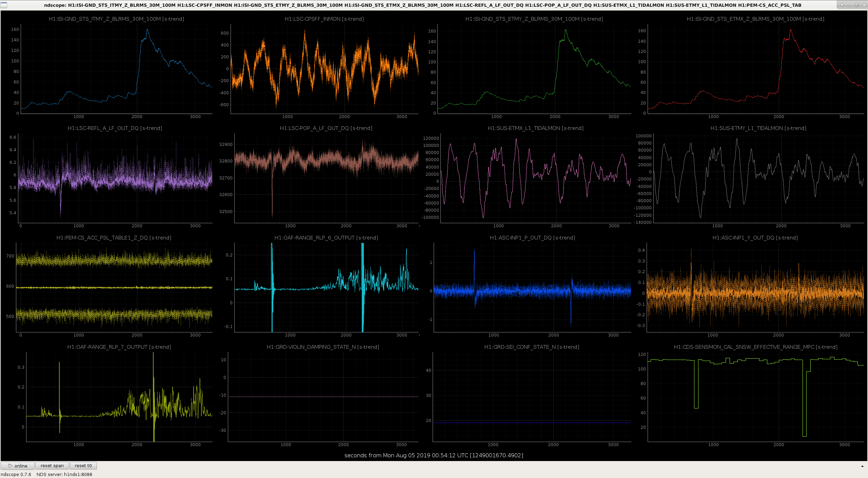This screenshot has width=868, height=478.
Task: Click the 'NDS server: h1nds1:8088' status text
Action: tap(64, 474)
